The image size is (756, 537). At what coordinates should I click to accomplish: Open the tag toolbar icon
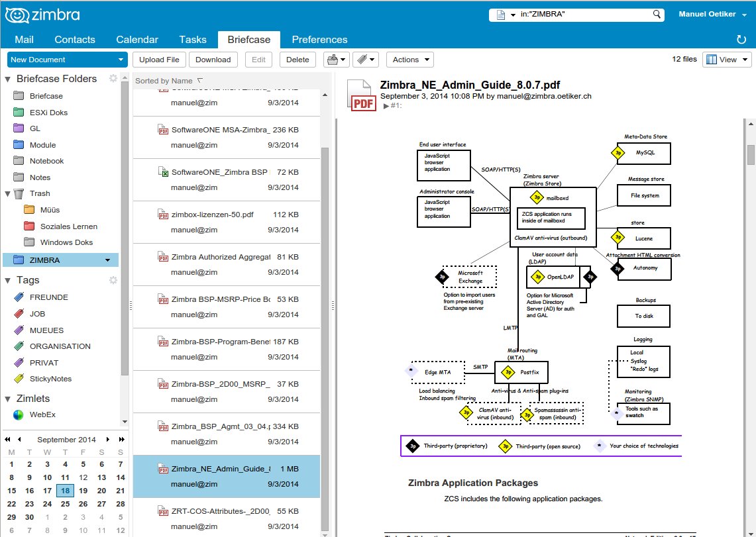click(366, 60)
